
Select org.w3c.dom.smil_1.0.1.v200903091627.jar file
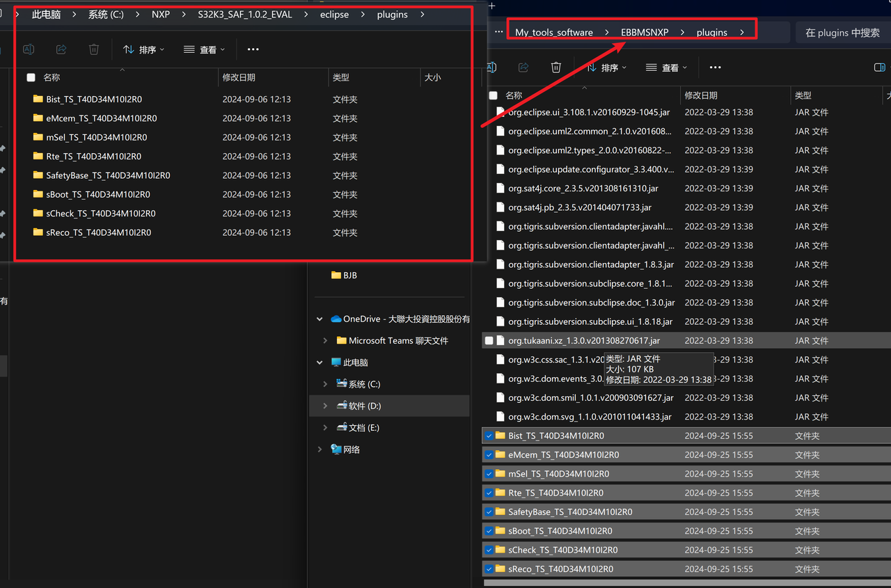click(591, 398)
